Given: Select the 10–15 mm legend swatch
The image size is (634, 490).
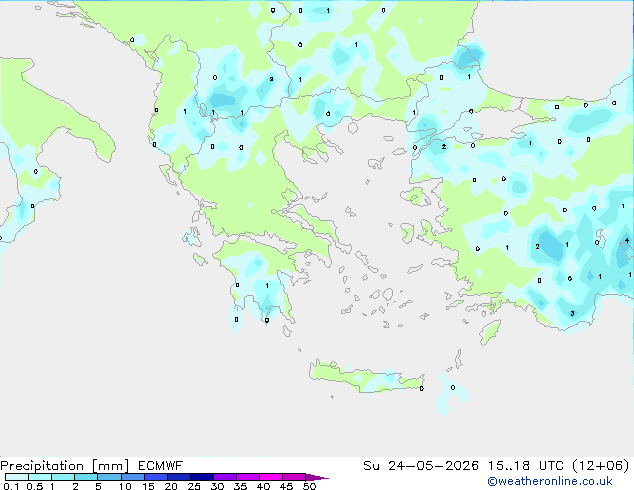Looking at the screenshot, I should (133, 477).
